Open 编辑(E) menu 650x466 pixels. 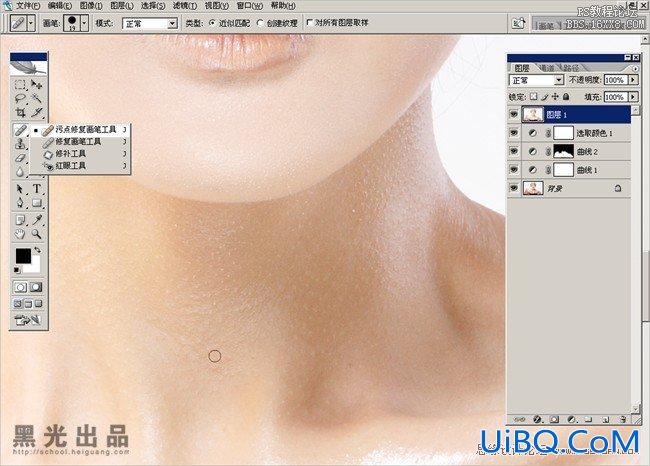coord(60,6)
